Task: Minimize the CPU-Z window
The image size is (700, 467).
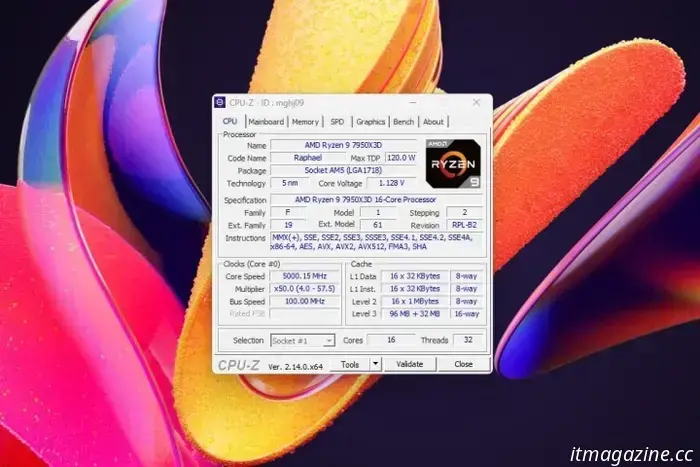Action: coord(413,102)
